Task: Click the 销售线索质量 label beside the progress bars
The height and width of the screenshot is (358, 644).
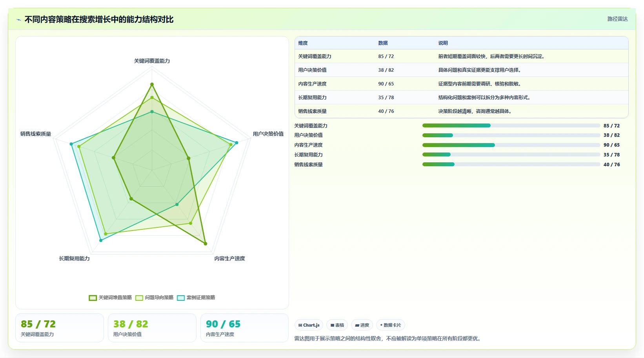Action: [x=308, y=165]
